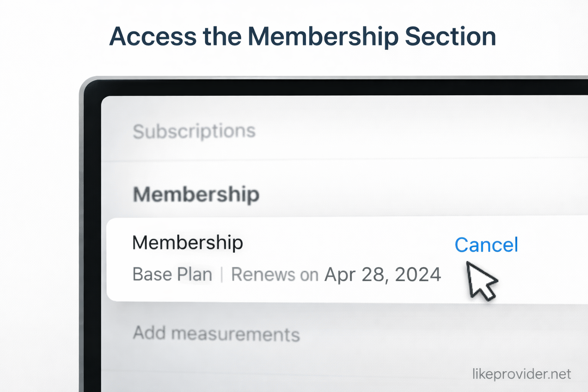The width and height of the screenshot is (588, 392).
Task: Click the word 'the' in the page title
Action: click(222, 37)
